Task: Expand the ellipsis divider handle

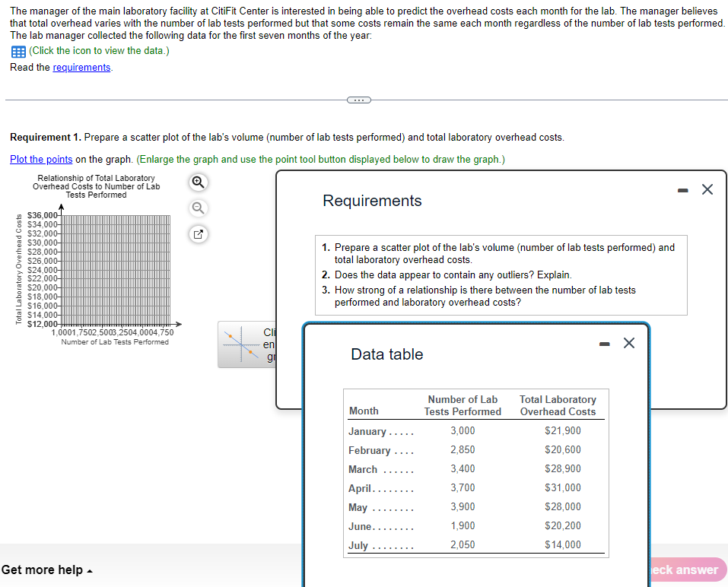Action: tap(359, 100)
